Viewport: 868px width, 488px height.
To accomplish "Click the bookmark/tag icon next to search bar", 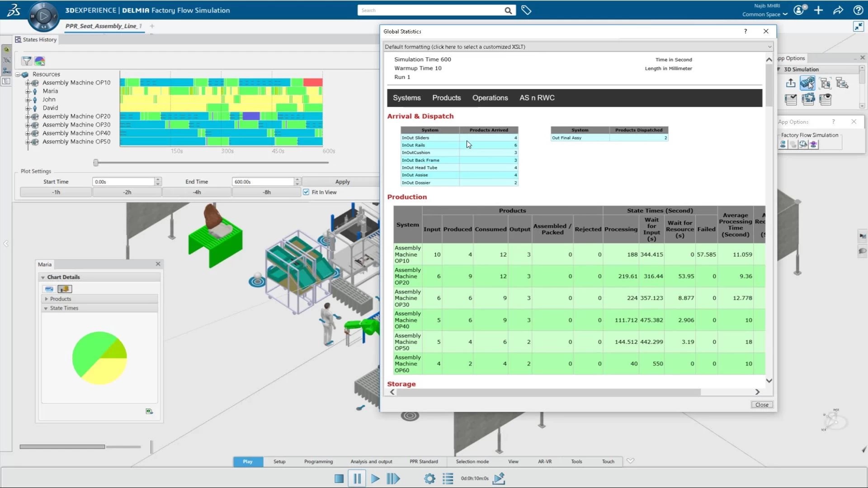I will (526, 10).
